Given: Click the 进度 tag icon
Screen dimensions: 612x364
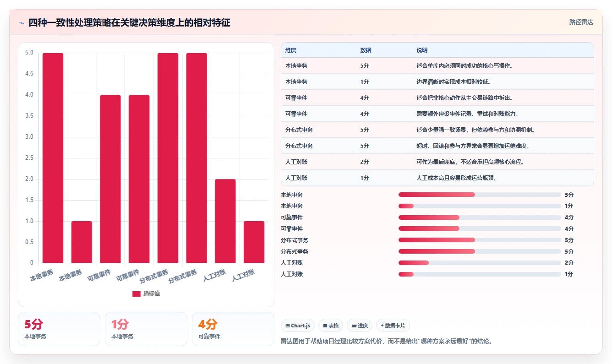Looking at the screenshot, I should point(354,326).
